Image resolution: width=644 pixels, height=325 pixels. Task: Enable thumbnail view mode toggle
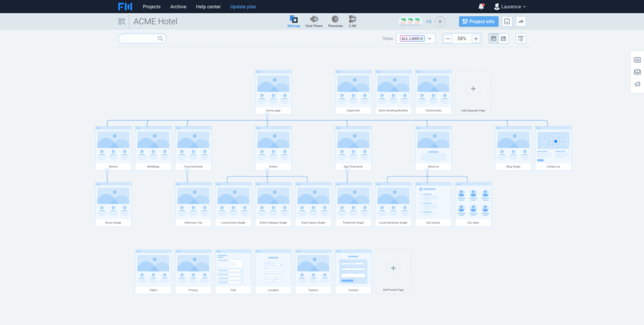coord(494,38)
